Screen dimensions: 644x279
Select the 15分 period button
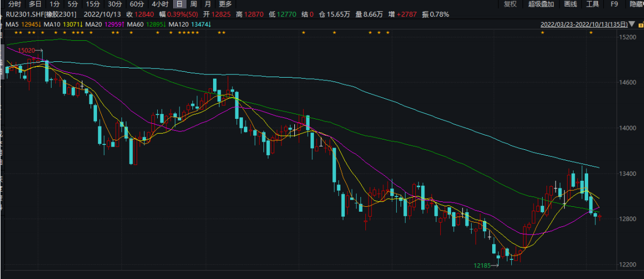93,4
